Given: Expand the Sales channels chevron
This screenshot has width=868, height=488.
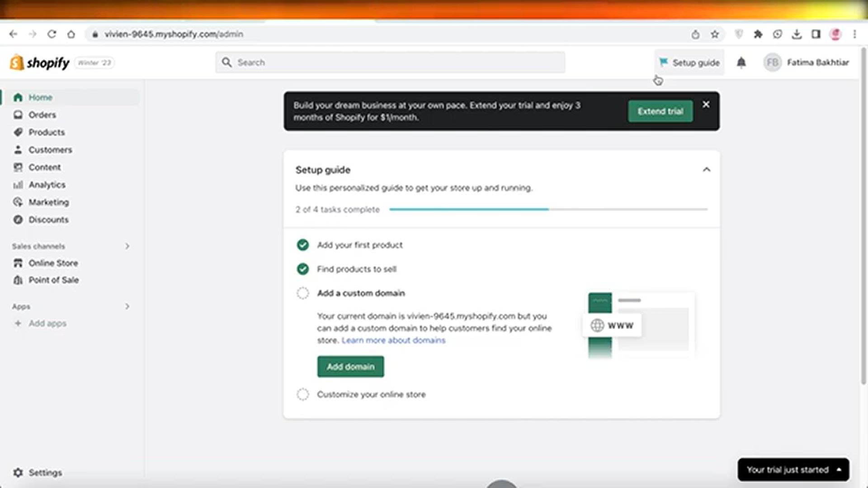Looking at the screenshot, I should tap(127, 246).
